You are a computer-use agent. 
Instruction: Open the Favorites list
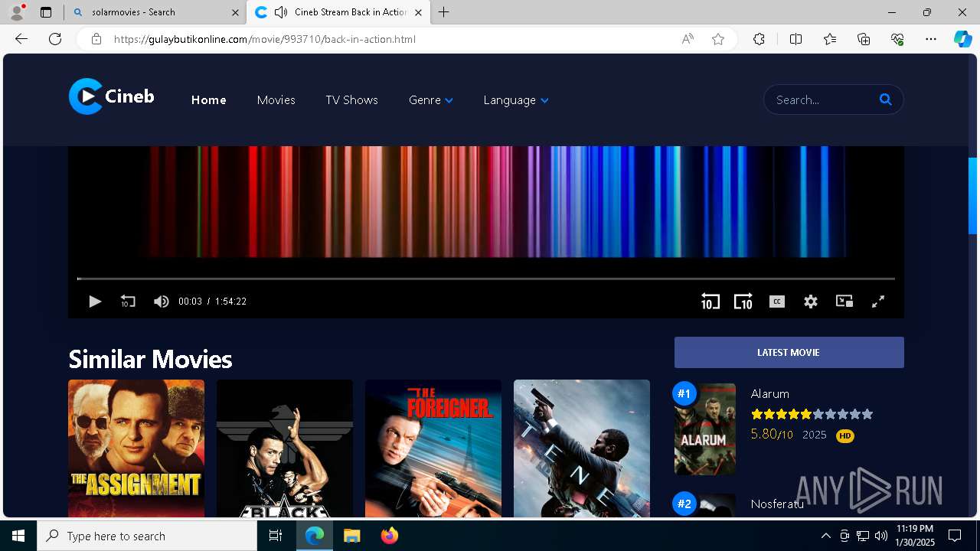(x=830, y=39)
